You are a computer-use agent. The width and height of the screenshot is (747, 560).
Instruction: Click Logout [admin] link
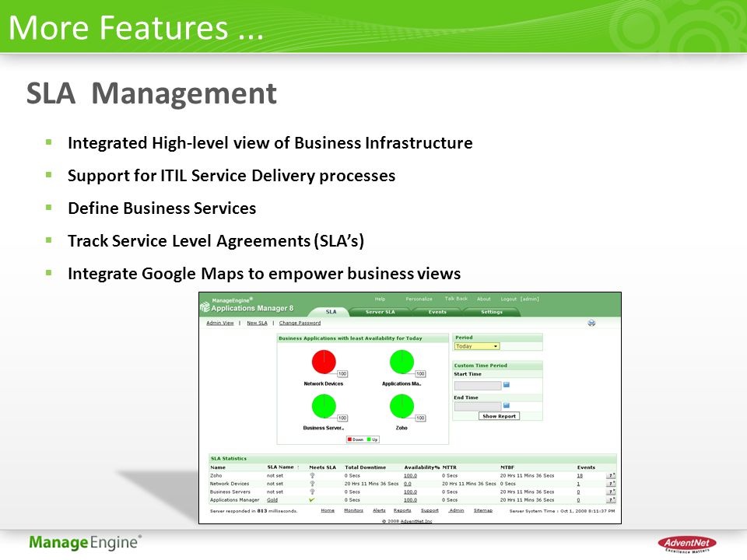520,299
